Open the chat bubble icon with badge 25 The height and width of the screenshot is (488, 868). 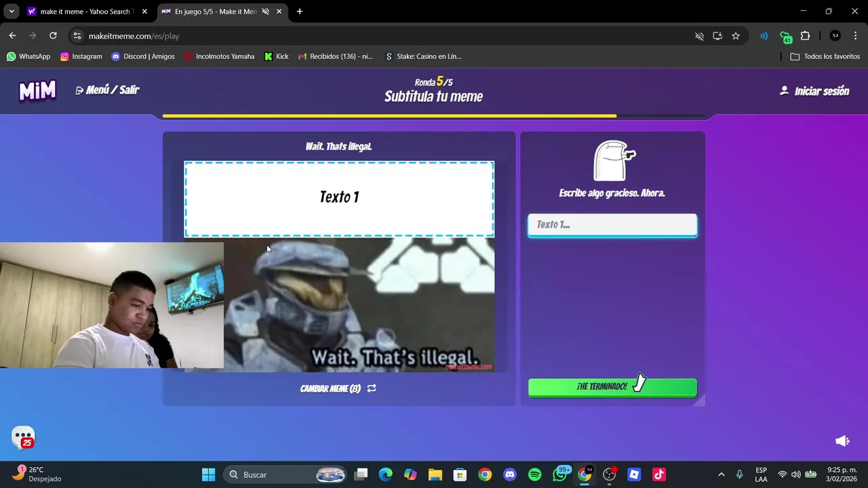click(x=23, y=438)
